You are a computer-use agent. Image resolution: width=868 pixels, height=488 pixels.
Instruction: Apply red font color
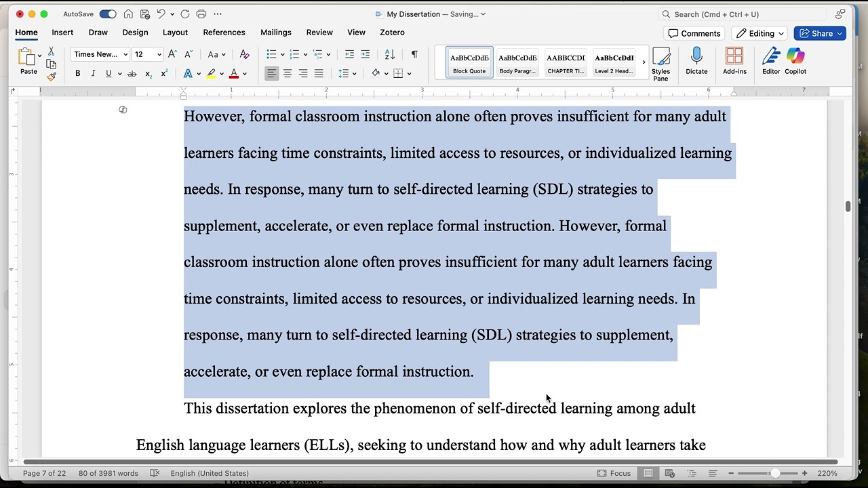coord(234,73)
